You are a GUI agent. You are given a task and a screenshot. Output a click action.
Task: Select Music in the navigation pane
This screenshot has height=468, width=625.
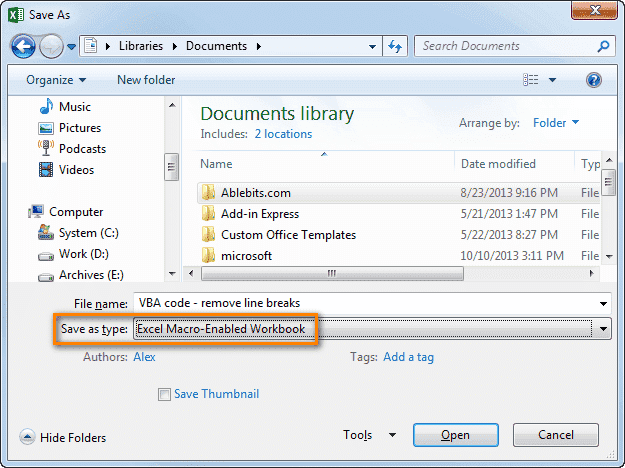point(75,107)
